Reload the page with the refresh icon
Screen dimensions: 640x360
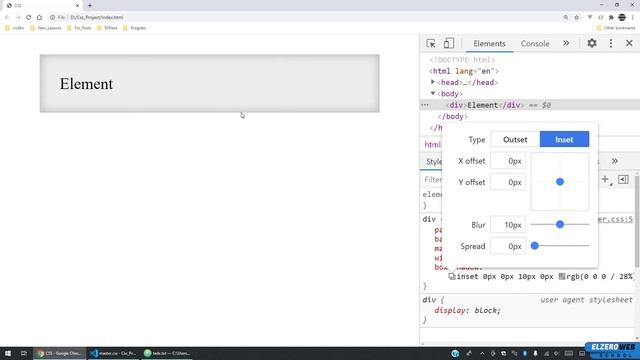coord(29,17)
